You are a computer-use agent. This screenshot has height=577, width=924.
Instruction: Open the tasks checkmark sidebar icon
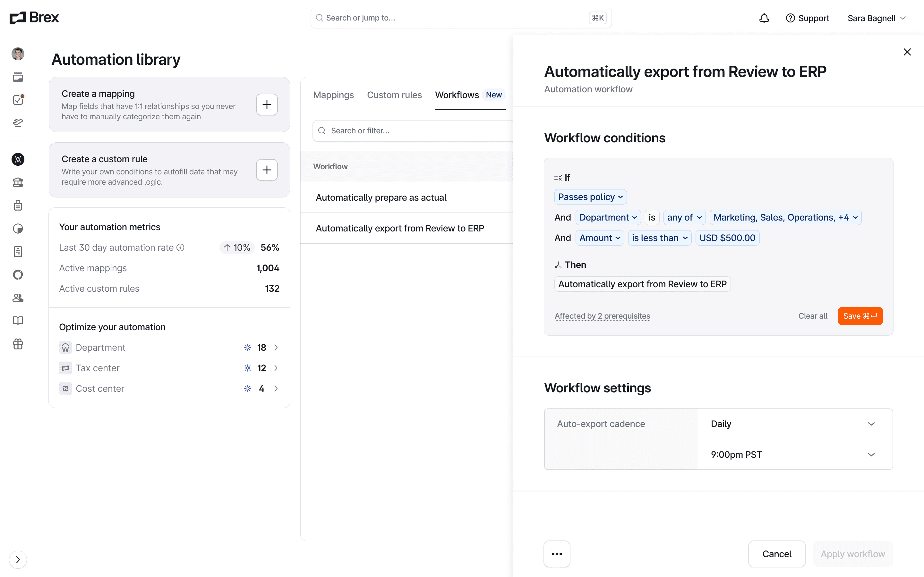(x=18, y=100)
